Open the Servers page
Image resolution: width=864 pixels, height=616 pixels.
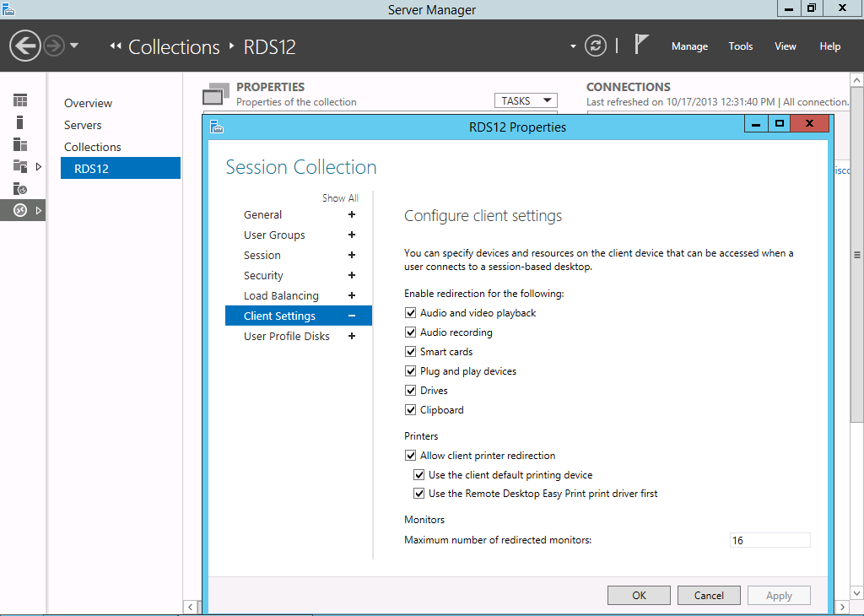[x=83, y=125]
